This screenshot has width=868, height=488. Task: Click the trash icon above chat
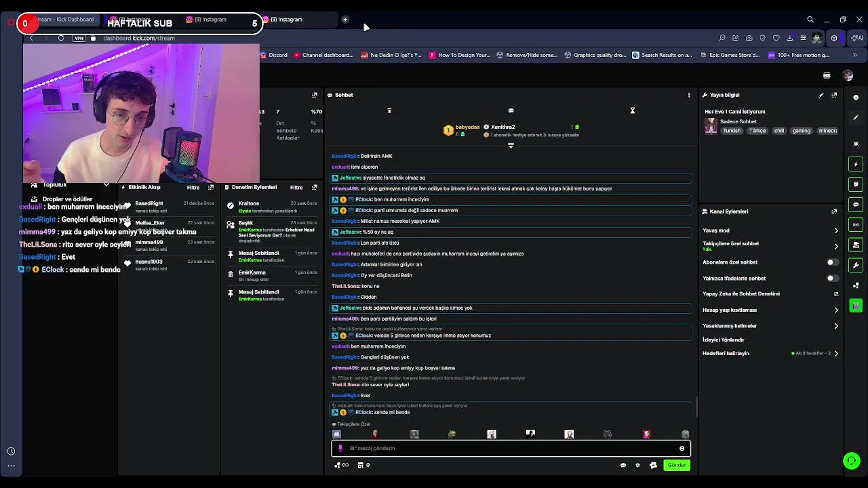[x=389, y=110]
